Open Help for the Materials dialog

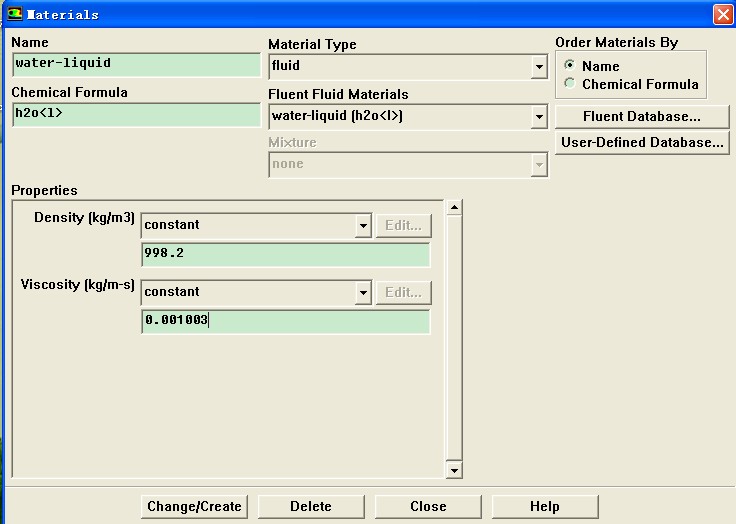[544, 506]
